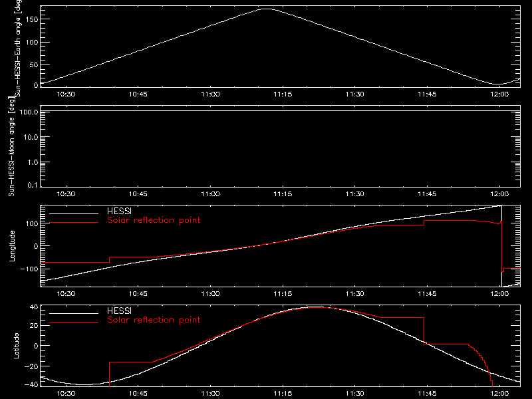Image resolution: width=532 pixels, height=399 pixels.
Task: Pick white HESSI line sample in Longitude legend
Action: point(74,213)
